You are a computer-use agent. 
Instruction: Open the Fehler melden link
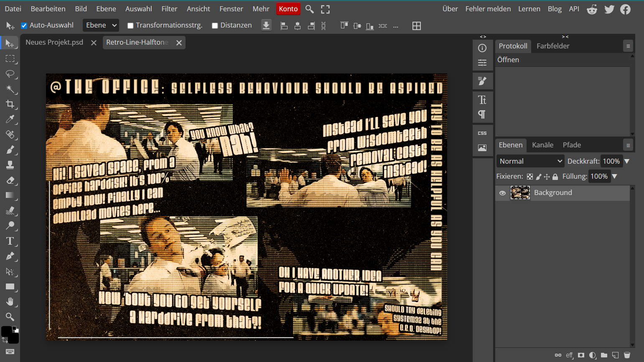[488, 9]
